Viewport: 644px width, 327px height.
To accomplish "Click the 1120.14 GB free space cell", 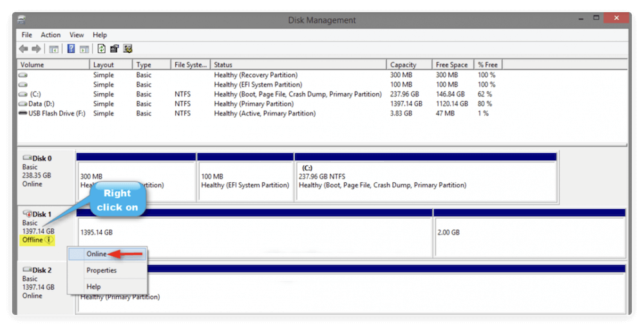I will point(452,104).
